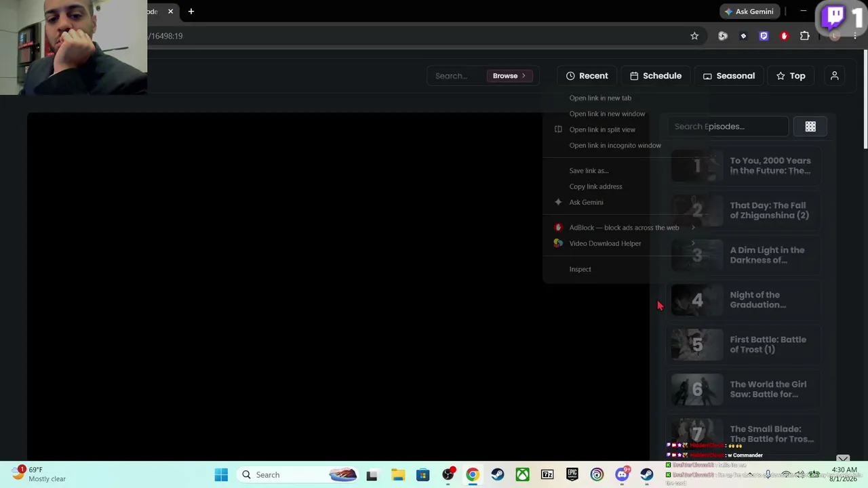Open the Recent page
This screenshot has width=868, height=488.
pyautogui.click(x=587, y=76)
